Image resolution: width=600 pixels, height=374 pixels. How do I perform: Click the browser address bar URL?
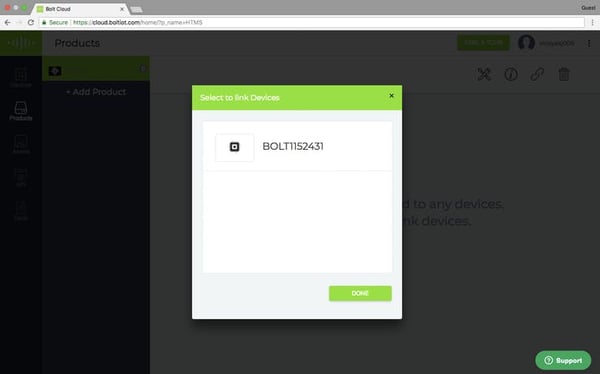pos(138,23)
